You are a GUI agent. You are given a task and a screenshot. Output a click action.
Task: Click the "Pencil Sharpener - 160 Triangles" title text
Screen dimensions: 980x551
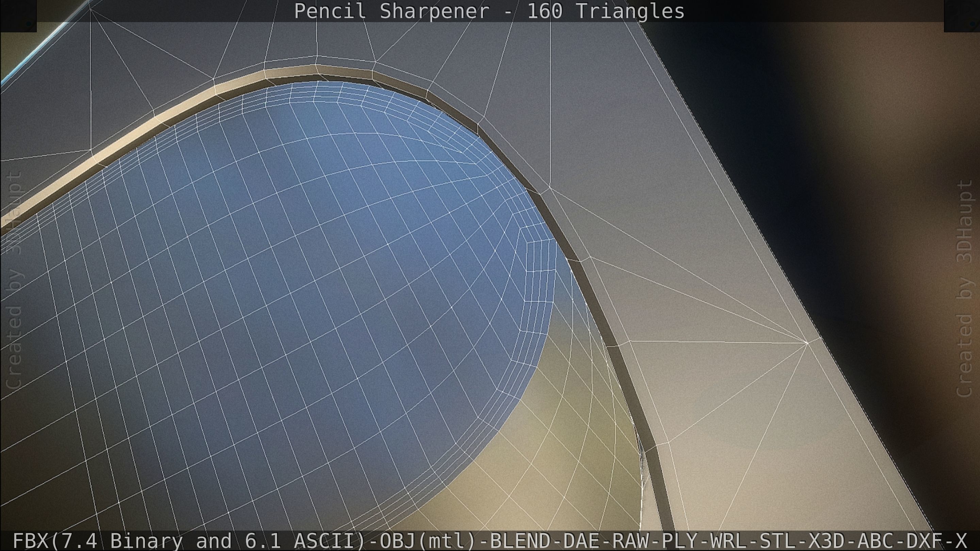click(489, 11)
